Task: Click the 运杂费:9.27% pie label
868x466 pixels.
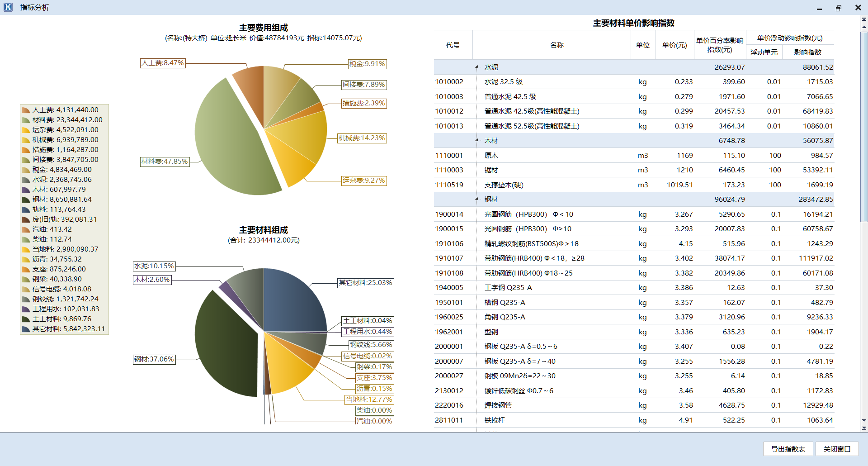Action: pos(364,181)
